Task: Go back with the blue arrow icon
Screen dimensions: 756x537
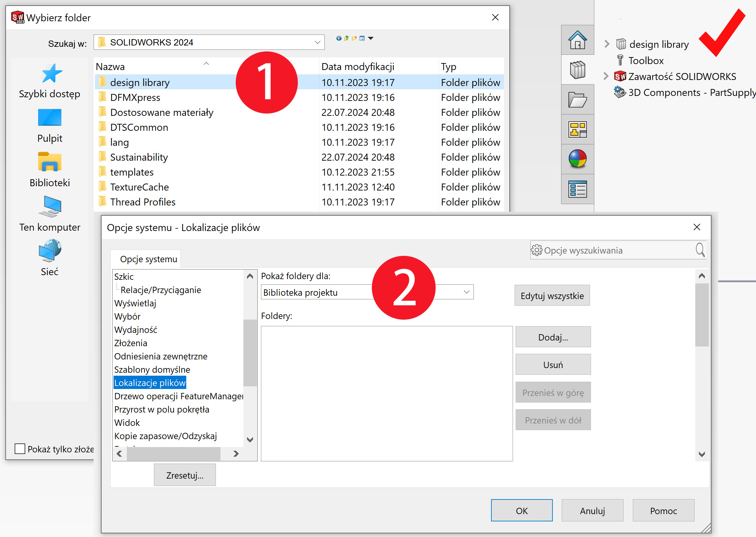Action: coord(339,38)
